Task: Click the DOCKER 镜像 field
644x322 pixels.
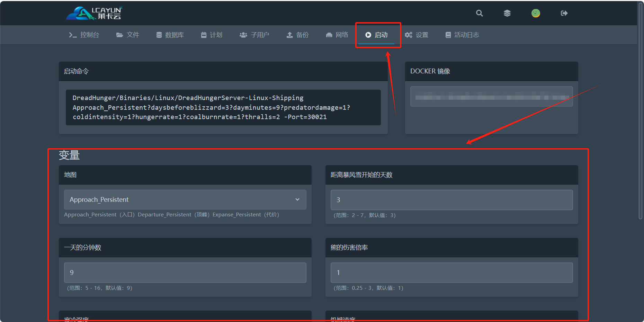Action: [492, 97]
